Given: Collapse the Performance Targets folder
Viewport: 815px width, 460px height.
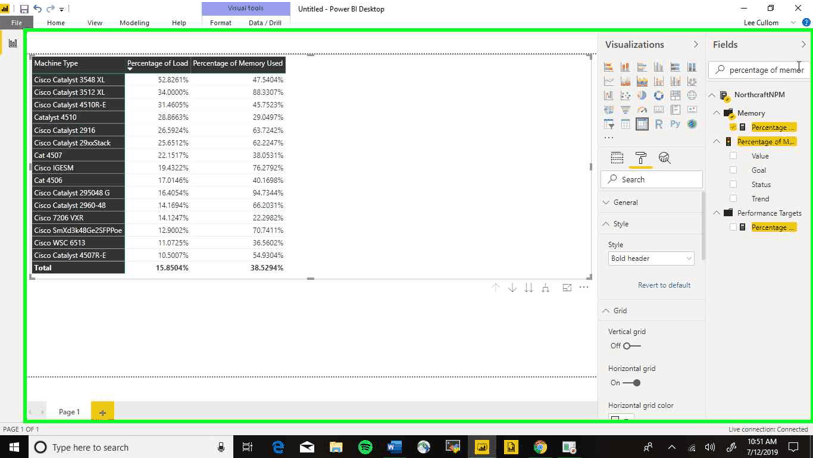Looking at the screenshot, I should (717, 213).
